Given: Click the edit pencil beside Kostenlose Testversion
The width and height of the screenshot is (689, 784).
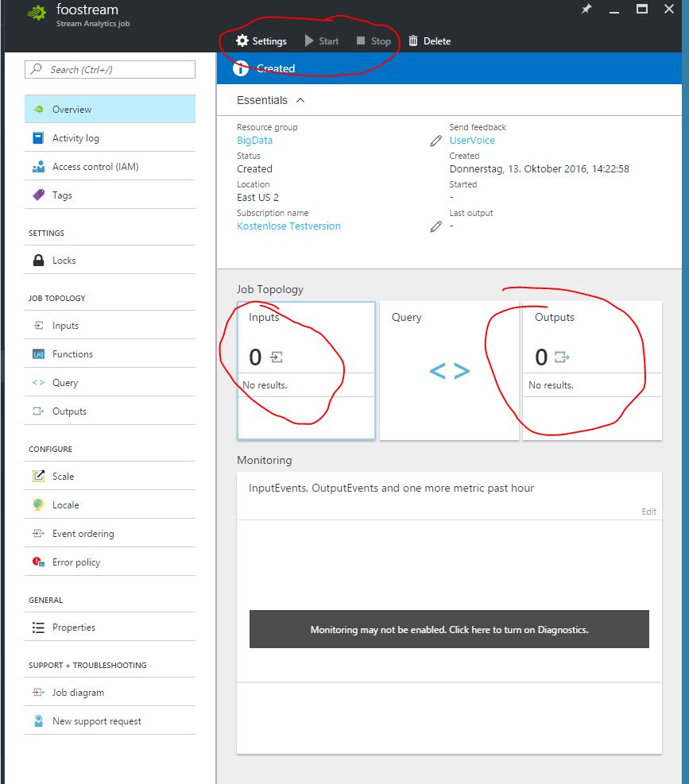Looking at the screenshot, I should [435, 226].
